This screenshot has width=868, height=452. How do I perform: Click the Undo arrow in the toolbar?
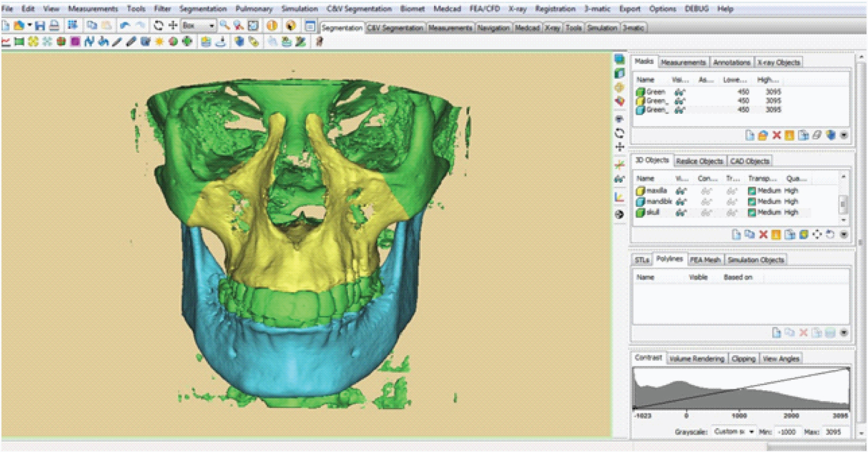coord(125,26)
